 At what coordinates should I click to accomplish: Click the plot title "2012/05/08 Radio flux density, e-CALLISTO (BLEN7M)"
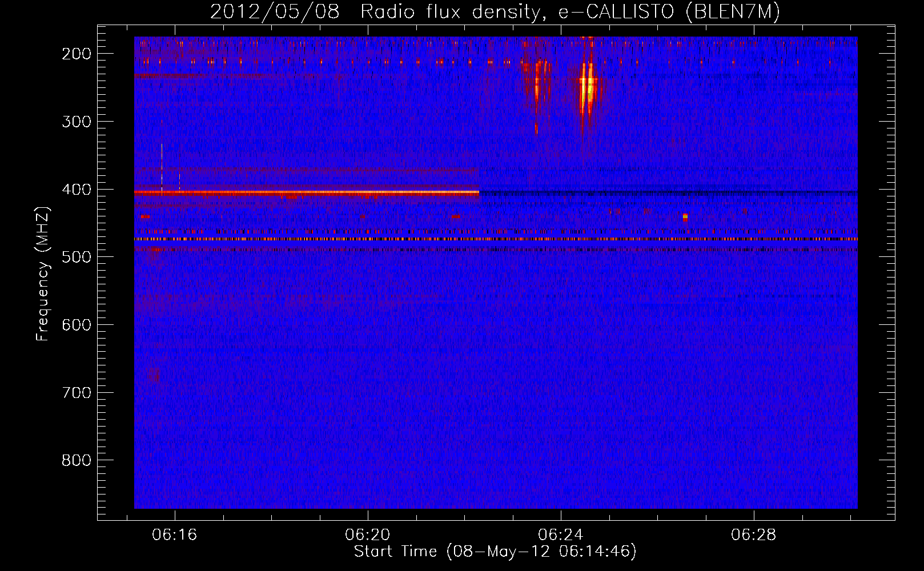495,11
